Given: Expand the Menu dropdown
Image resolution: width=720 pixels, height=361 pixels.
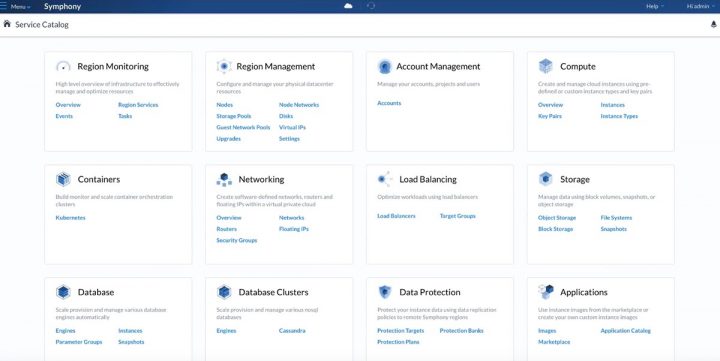Looking at the screenshot, I should (21, 7).
